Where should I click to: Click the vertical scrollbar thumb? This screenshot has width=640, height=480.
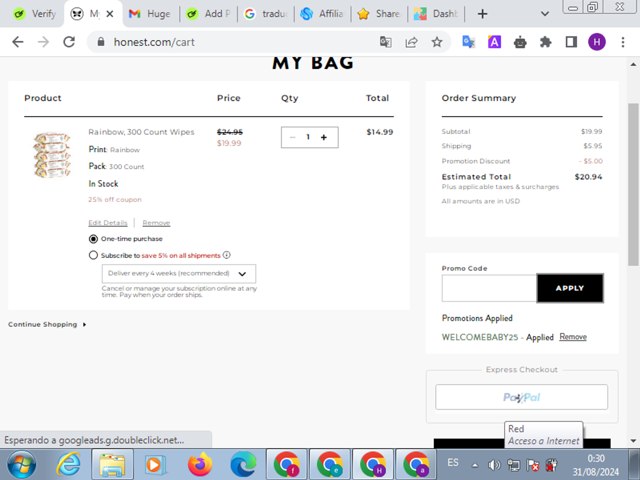pos(633,184)
